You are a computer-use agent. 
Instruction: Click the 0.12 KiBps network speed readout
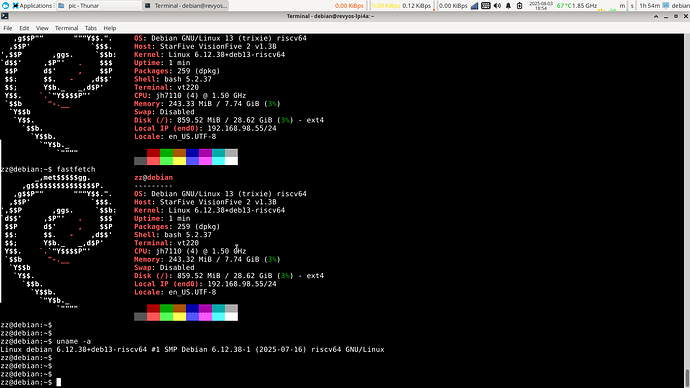point(416,6)
